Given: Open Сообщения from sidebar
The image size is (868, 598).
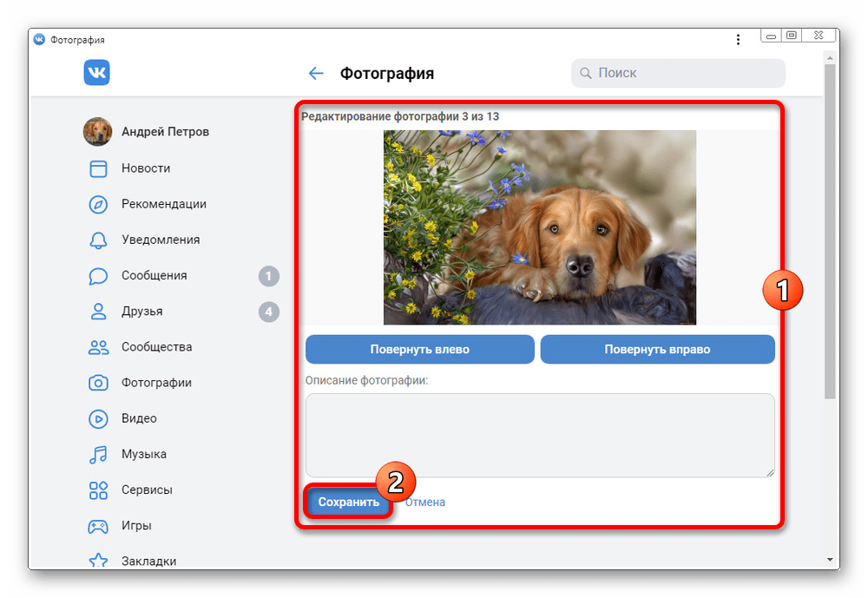Looking at the screenshot, I should point(154,276).
